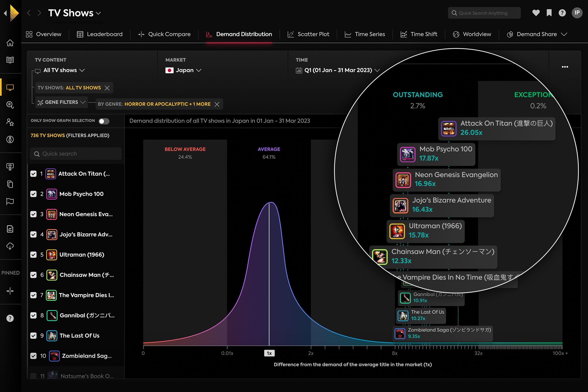Open help question mark in header

562,13
